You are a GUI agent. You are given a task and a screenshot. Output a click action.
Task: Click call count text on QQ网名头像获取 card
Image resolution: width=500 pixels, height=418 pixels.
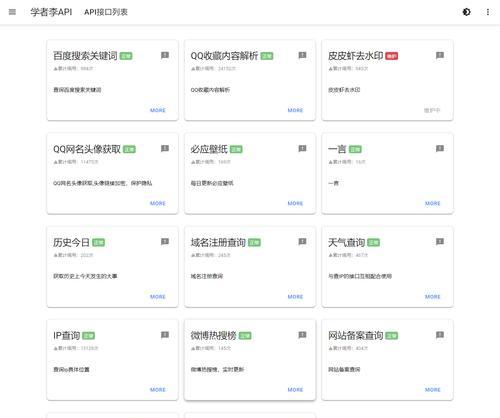click(x=76, y=162)
